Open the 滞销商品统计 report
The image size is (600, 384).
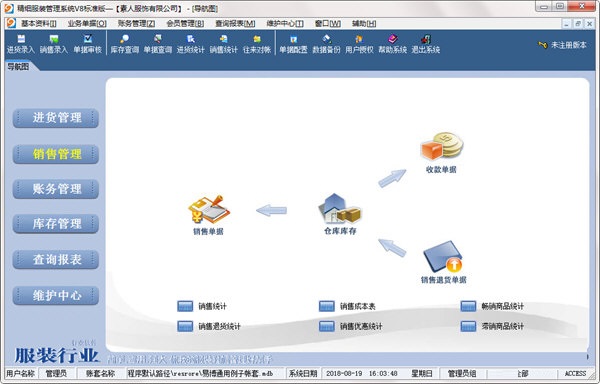[x=468, y=326]
